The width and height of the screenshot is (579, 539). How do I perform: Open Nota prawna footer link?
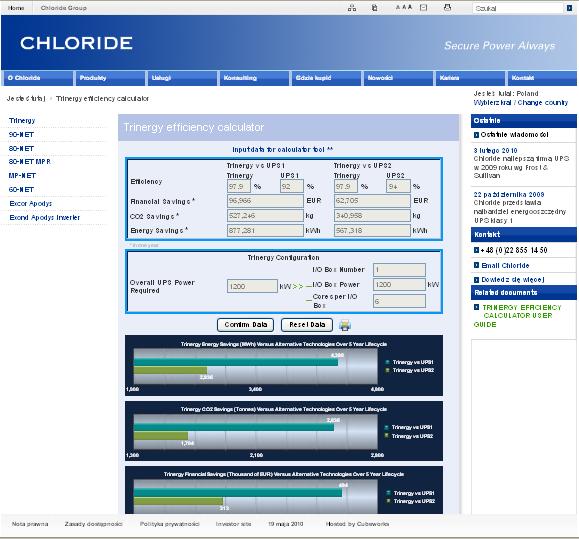pyautogui.click(x=30, y=524)
